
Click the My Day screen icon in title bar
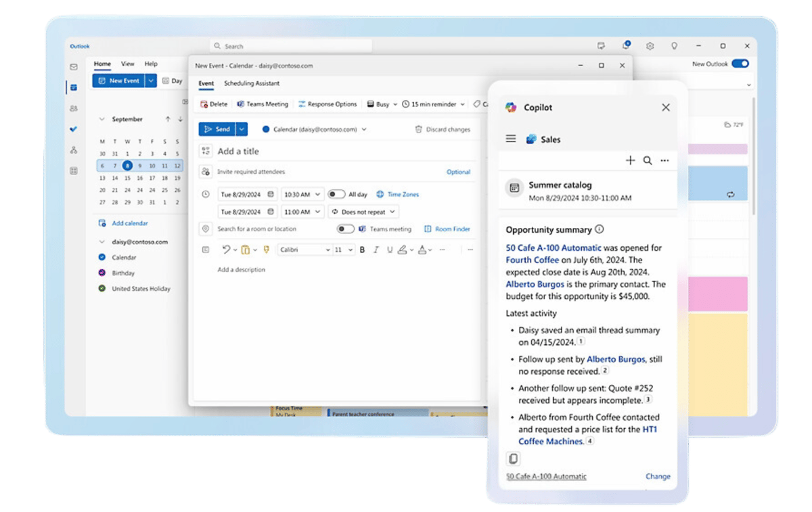(601, 46)
